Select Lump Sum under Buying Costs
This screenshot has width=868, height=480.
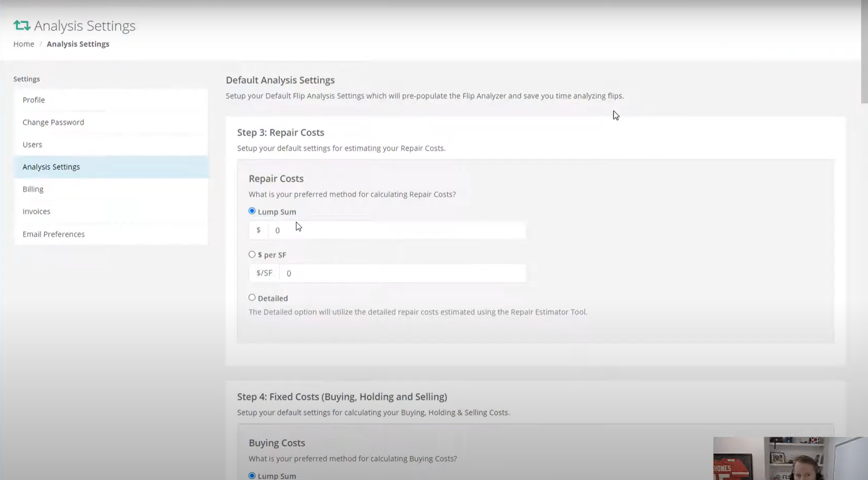click(252, 475)
